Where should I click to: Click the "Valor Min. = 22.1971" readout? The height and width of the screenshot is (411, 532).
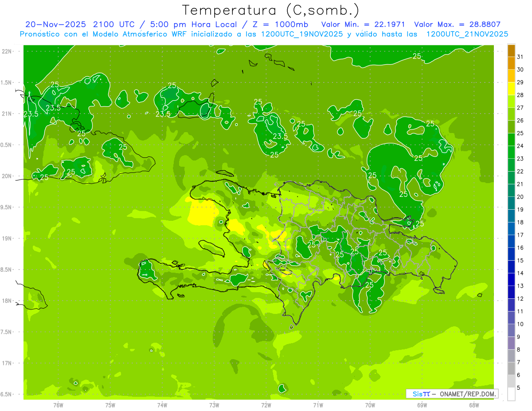click(363, 24)
